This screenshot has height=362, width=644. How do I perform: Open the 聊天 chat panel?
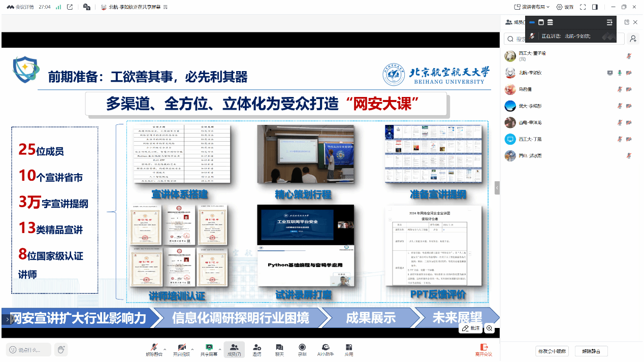point(279,349)
